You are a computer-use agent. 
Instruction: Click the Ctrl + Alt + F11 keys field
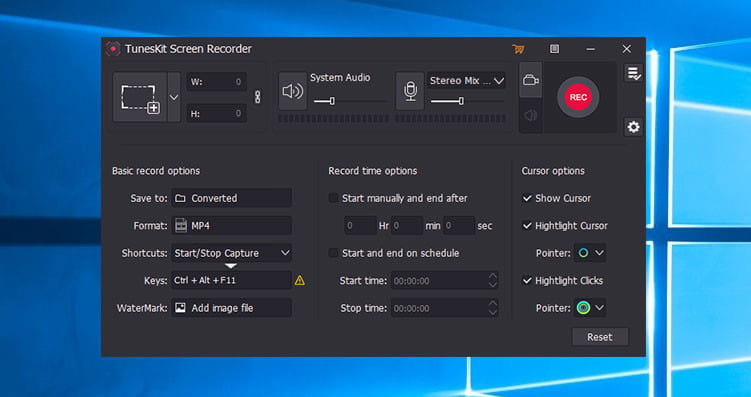point(231,280)
